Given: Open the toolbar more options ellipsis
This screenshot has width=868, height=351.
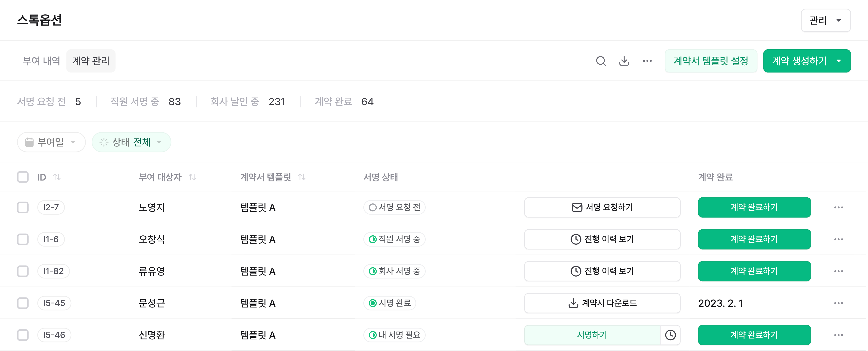Looking at the screenshot, I should [647, 61].
